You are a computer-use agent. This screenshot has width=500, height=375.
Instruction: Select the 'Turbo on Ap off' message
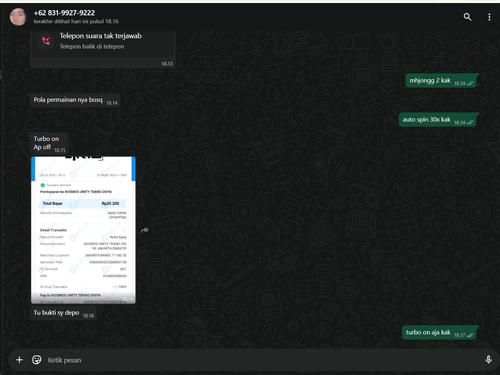tap(49, 143)
